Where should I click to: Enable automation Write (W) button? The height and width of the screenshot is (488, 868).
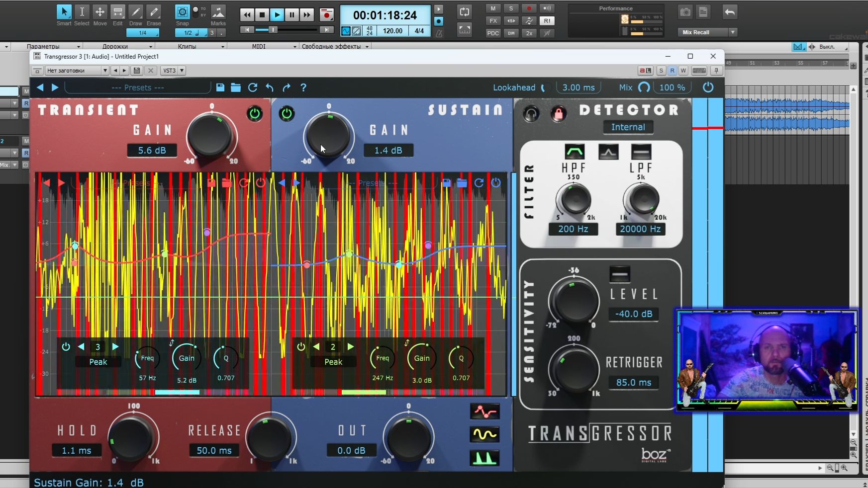pos(683,71)
